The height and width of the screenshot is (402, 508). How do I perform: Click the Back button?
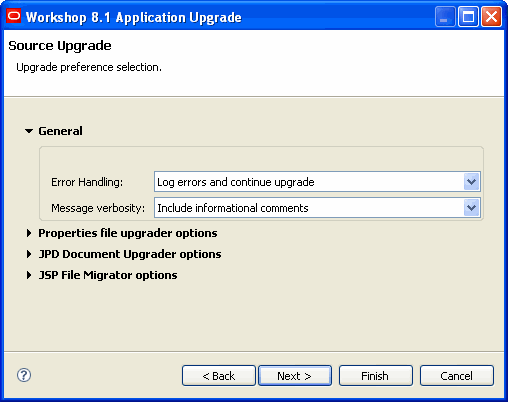(219, 376)
